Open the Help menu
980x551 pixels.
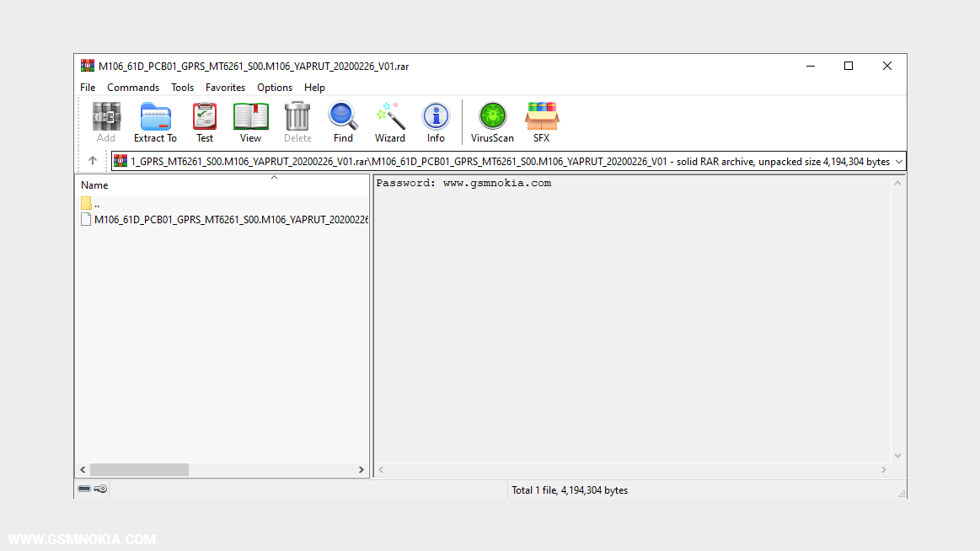[x=314, y=88]
